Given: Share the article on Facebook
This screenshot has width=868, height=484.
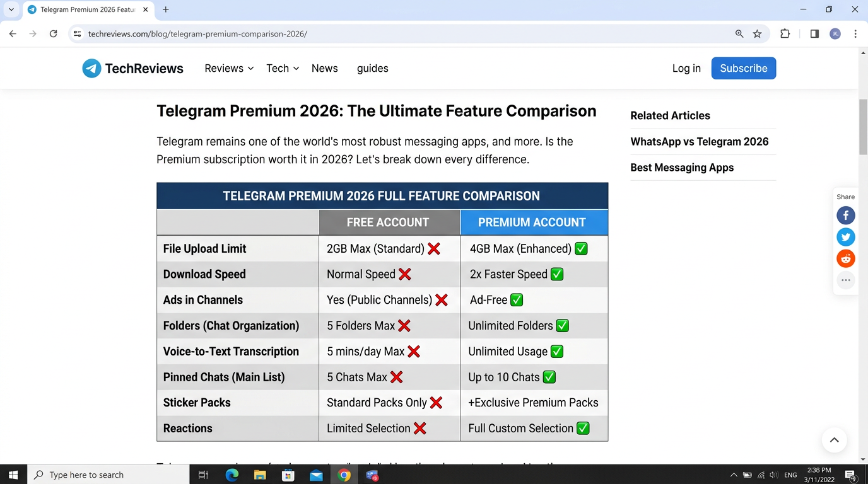Looking at the screenshot, I should tap(845, 215).
